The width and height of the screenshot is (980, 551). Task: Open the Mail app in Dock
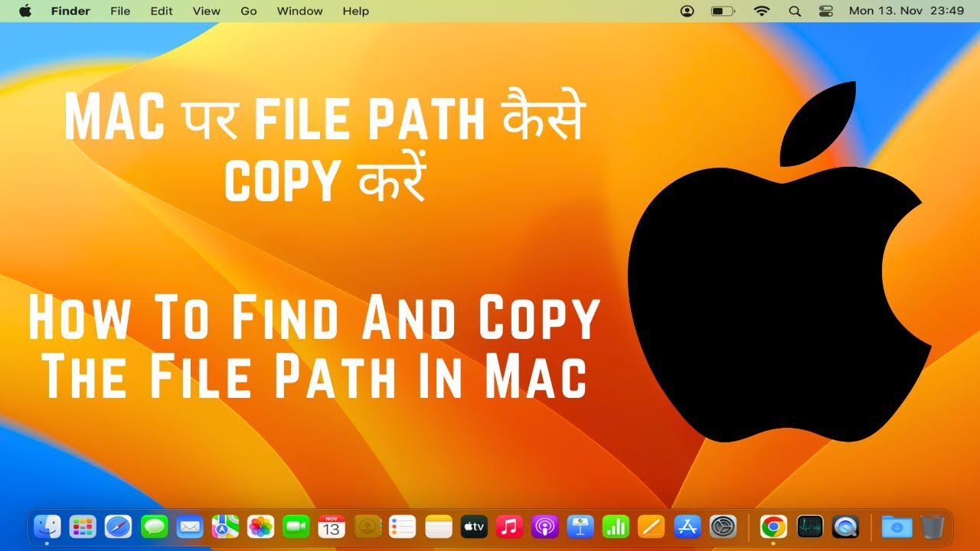click(x=189, y=527)
